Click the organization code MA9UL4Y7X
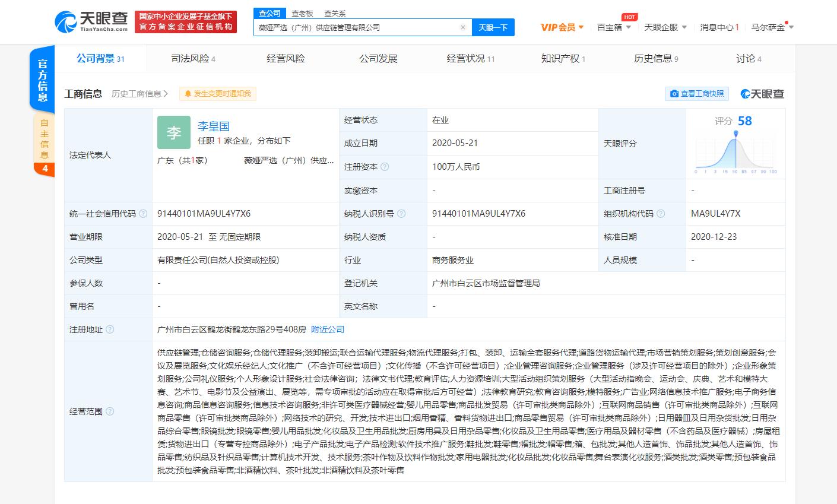 pos(715,214)
